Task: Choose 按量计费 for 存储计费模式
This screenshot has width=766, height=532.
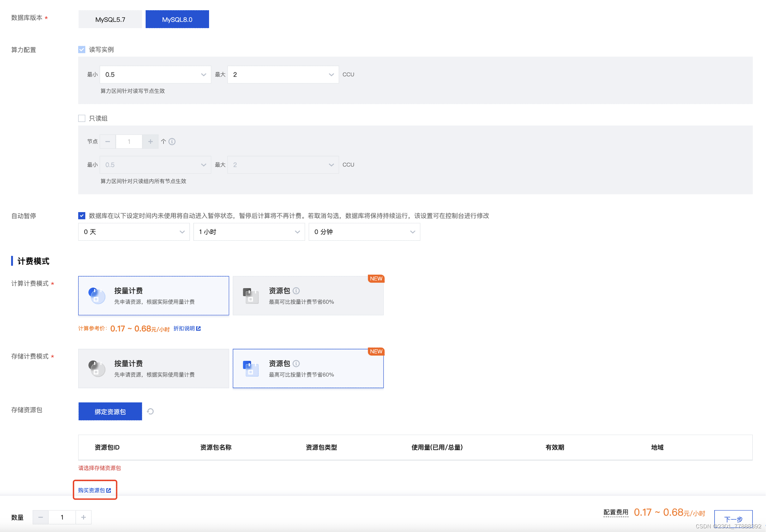Action: point(154,369)
